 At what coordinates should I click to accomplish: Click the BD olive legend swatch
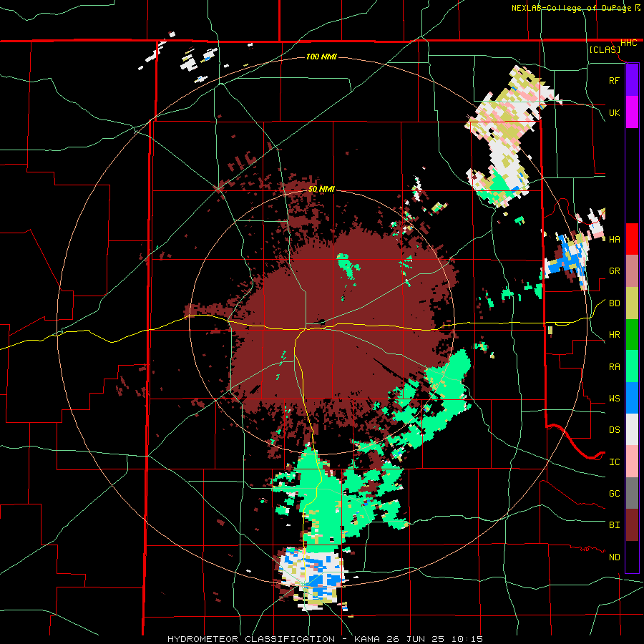pos(632,303)
